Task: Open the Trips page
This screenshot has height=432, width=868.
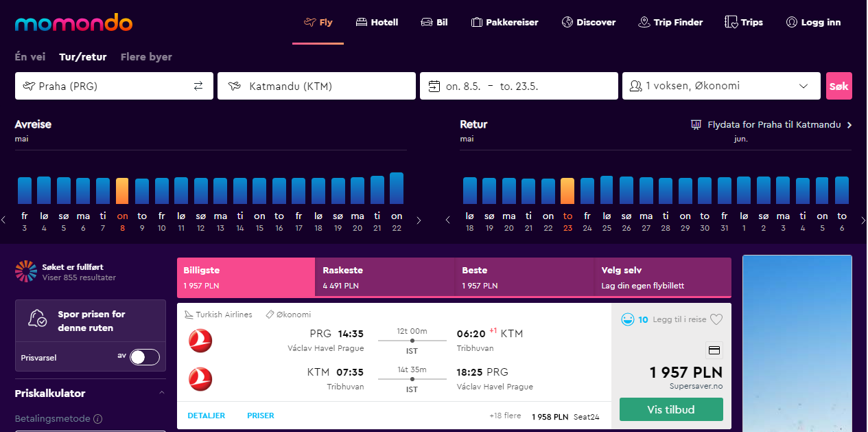Action: point(744,22)
